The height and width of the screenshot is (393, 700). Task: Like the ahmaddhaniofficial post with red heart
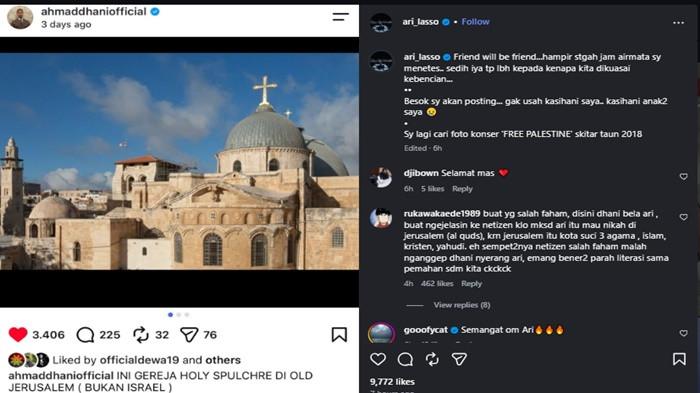point(18,334)
